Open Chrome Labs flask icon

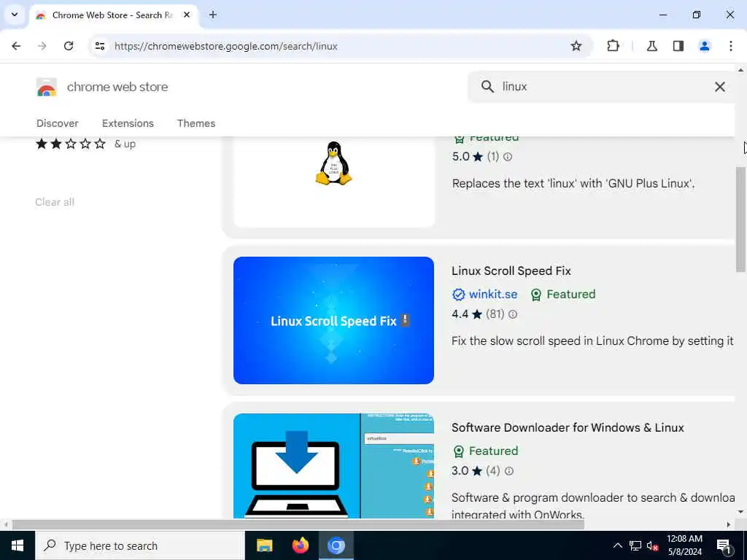pyautogui.click(x=651, y=46)
